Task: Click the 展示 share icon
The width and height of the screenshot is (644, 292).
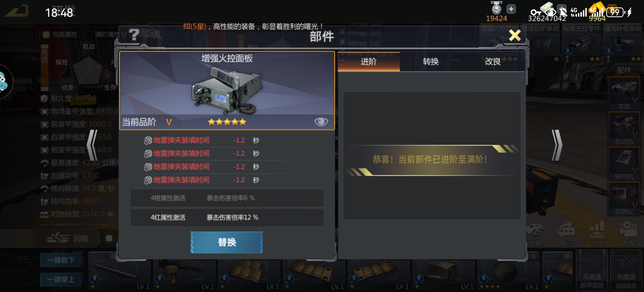Action: [566, 230]
